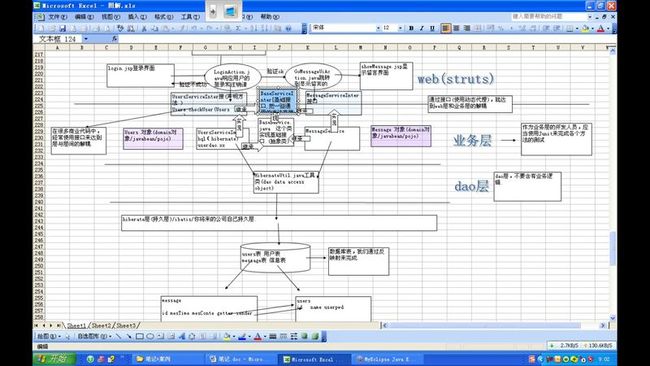Click the Insert WordArt icon

pyautogui.click(x=182, y=336)
